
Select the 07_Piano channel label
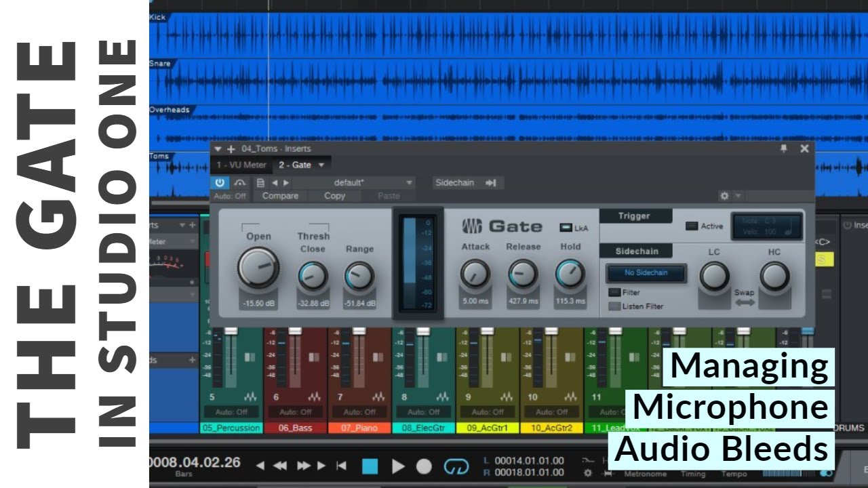[358, 428]
